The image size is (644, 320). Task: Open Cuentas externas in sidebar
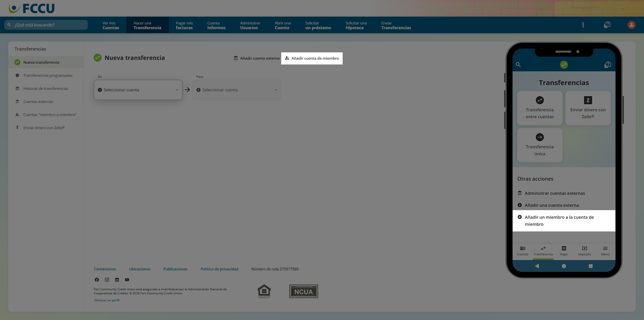46,101
